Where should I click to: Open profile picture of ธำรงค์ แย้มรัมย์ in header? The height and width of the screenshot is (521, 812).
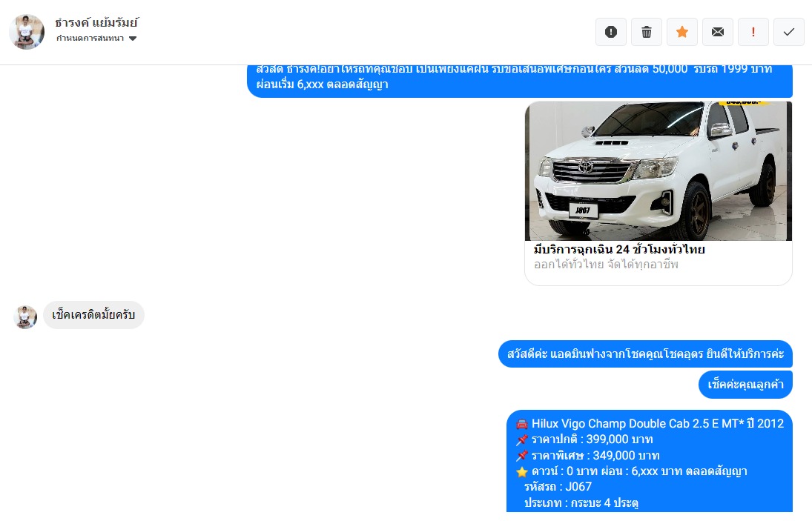27,32
